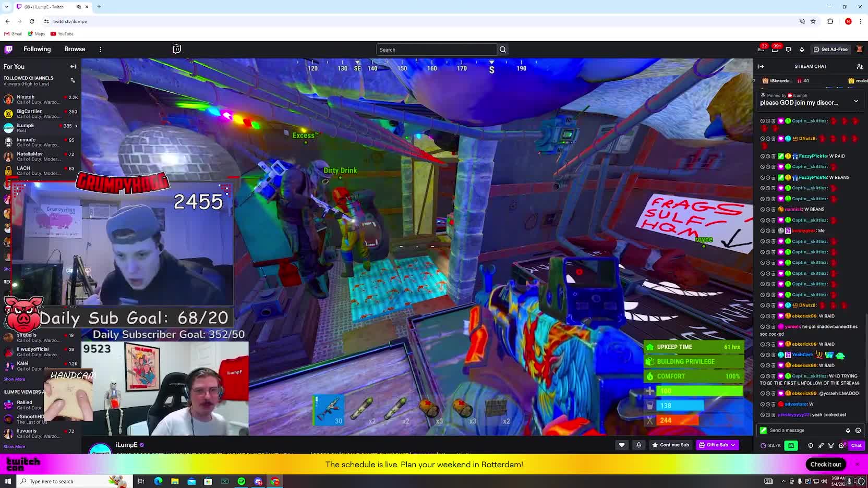Open Whispers speech bubble icon
868x488 pixels.
pyautogui.click(x=788, y=50)
